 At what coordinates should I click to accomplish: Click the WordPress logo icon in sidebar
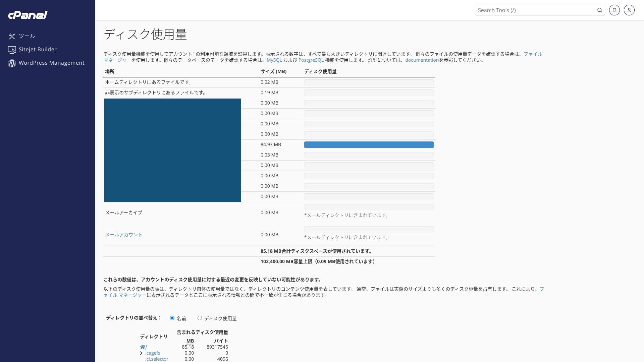[12, 63]
